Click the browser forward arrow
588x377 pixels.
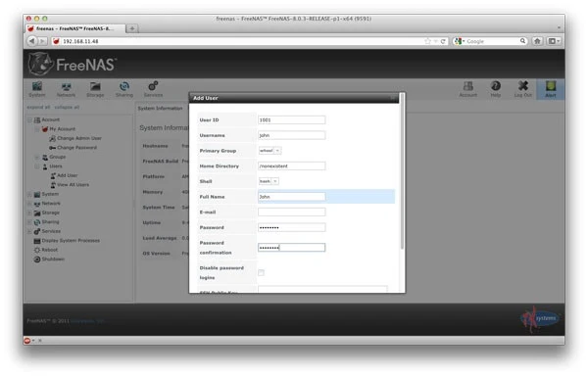[42, 41]
